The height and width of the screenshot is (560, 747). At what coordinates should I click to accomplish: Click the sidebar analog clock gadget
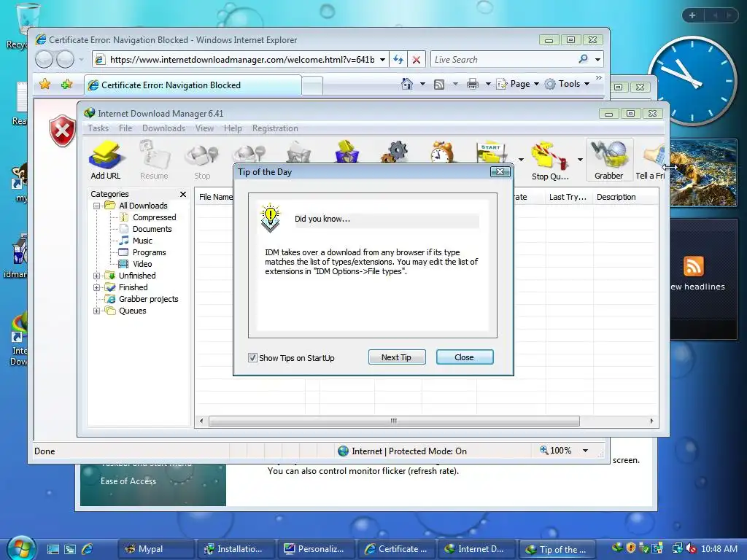(x=692, y=80)
